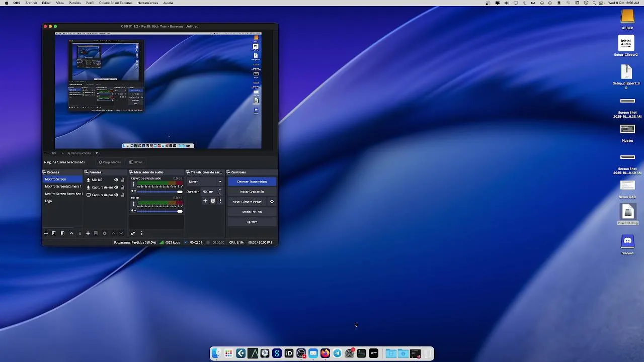This screenshot has height=362, width=644.
Task: Open advanced audio properties gears icon
Action: 133,233
